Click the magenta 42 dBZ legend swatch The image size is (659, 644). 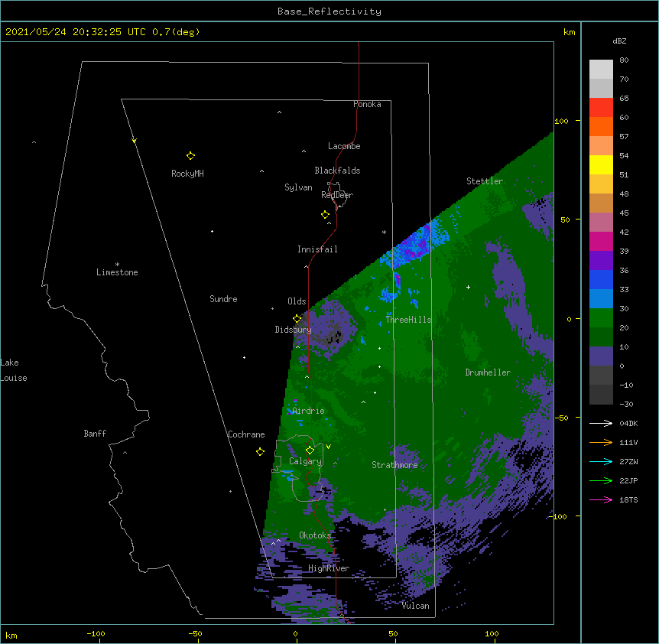point(601,241)
